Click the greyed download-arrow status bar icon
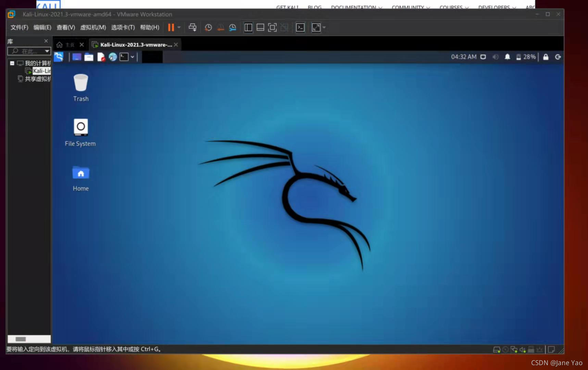Viewport: 588px width, 370px height. [x=539, y=349]
